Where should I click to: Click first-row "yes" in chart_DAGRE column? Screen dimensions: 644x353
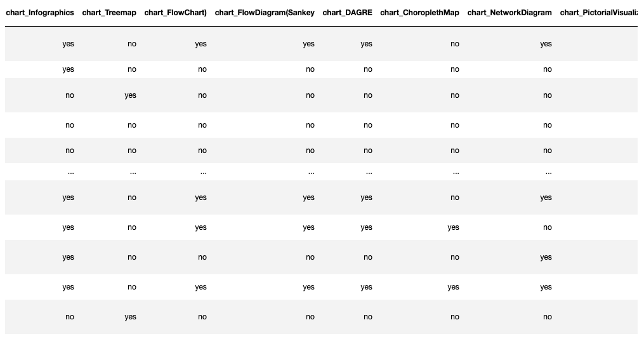tap(366, 44)
